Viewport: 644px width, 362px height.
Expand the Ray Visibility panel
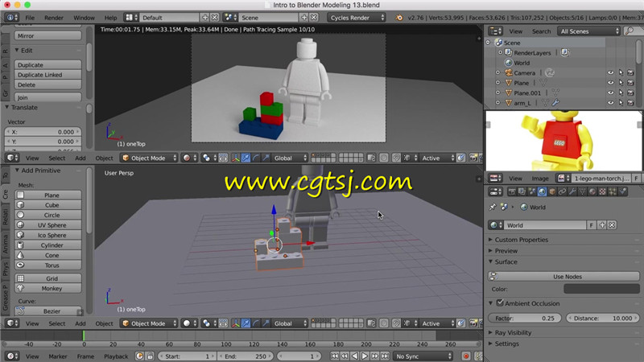[x=513, y=332]
